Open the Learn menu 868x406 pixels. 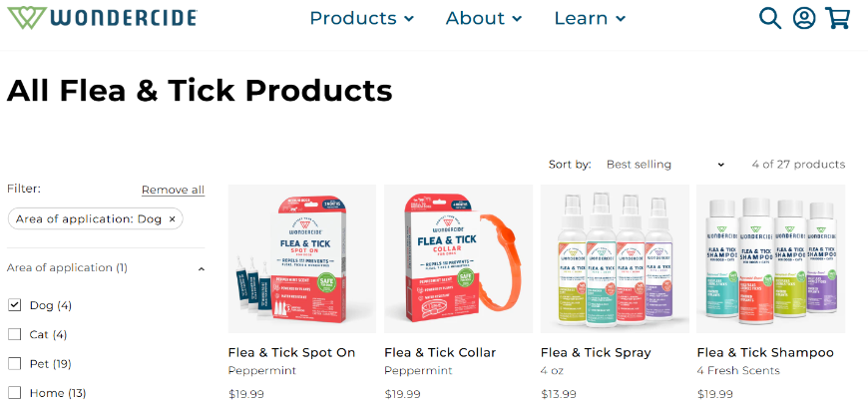pyautogui.click(x=590, y=18)
